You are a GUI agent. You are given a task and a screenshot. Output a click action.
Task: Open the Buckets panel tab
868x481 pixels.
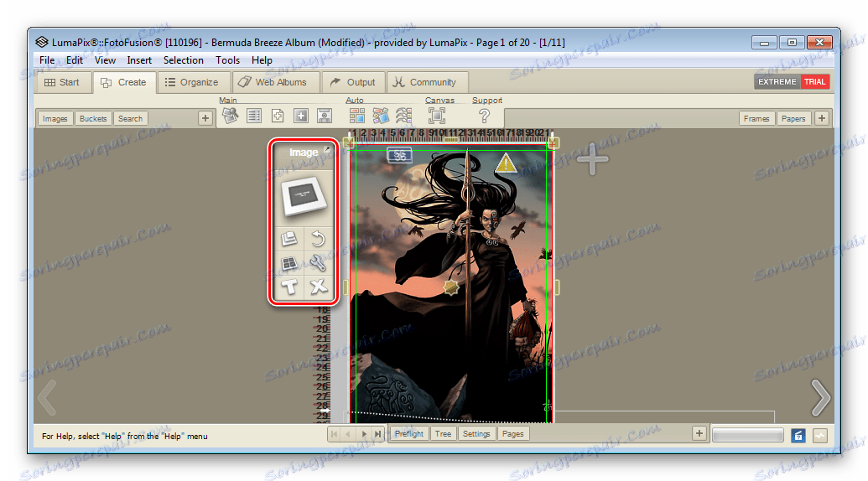click(x=93, y=118)
